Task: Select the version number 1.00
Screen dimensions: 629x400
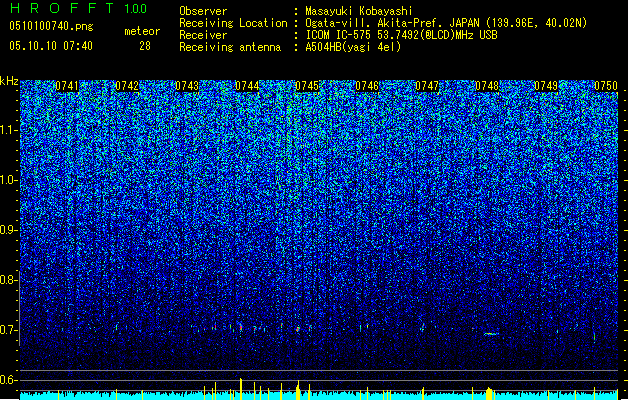Action: point(135,8)
